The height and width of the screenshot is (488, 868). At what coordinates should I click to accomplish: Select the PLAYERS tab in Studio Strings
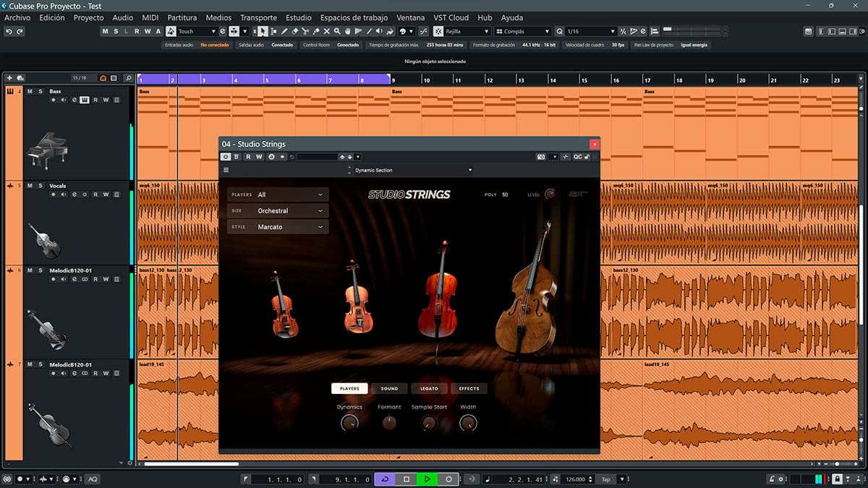[x=349, y=388]
